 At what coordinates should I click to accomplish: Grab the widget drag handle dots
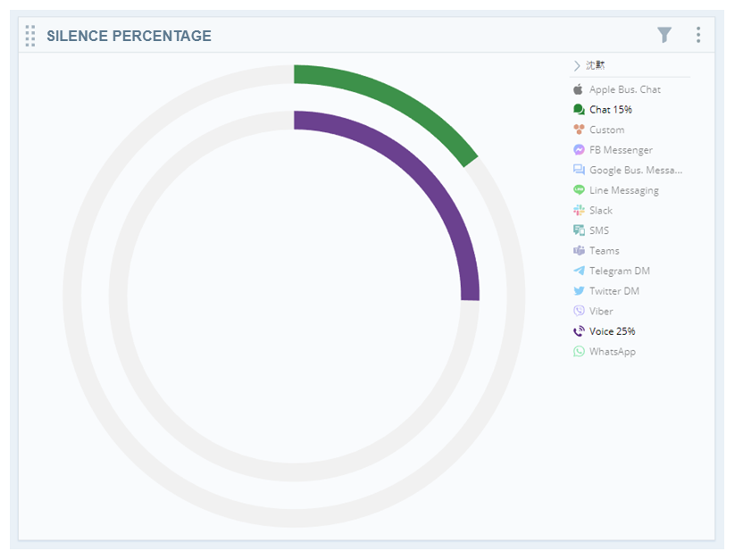point(30,36)
